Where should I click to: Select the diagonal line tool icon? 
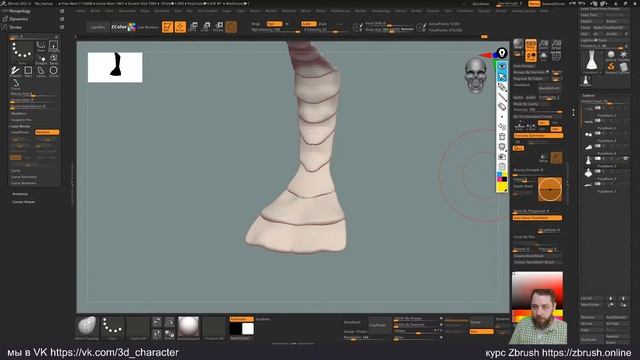[x=502, y=97]
